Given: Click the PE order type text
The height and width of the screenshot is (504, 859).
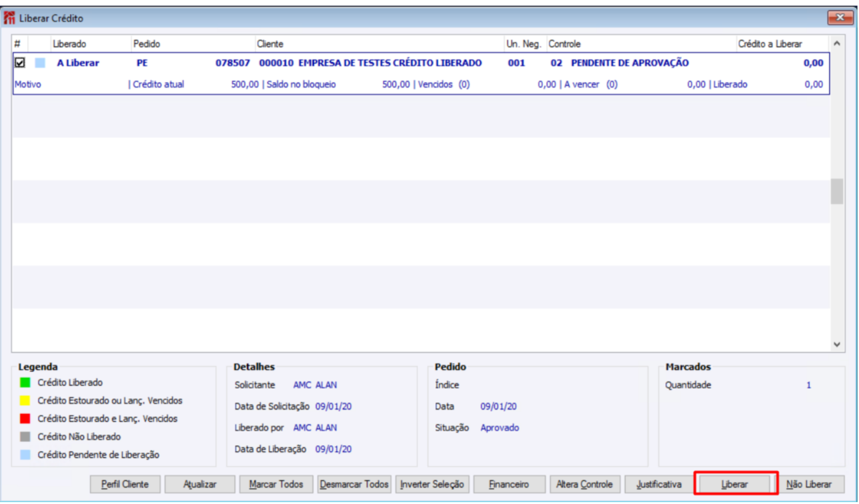Looking at the screenshot, I should 142,63.
